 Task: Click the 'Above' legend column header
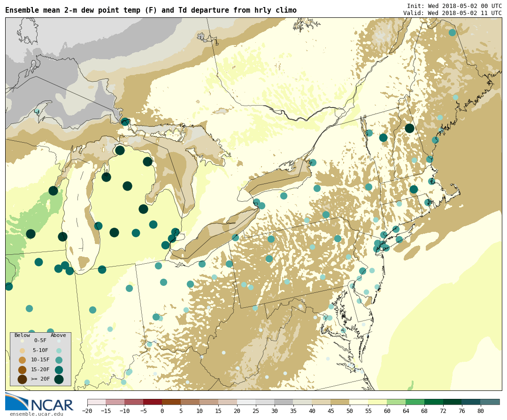pos(59,335)
